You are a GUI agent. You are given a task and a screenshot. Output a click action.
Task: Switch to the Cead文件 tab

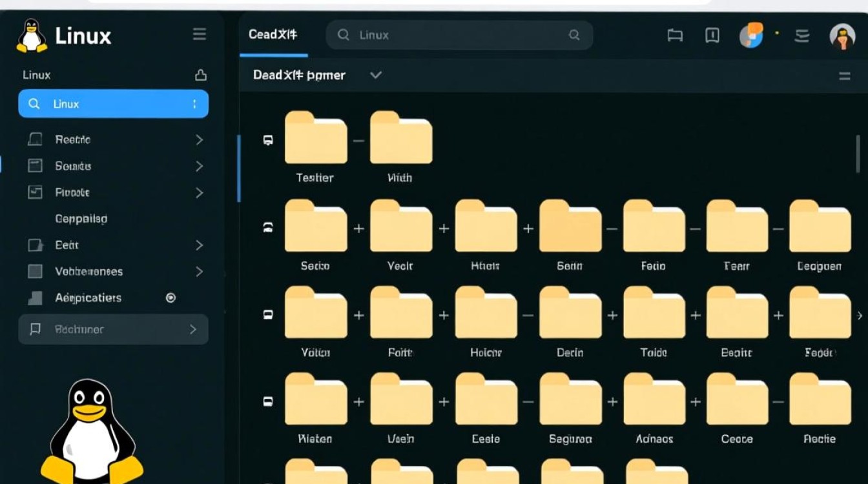(x=273, y=35)
